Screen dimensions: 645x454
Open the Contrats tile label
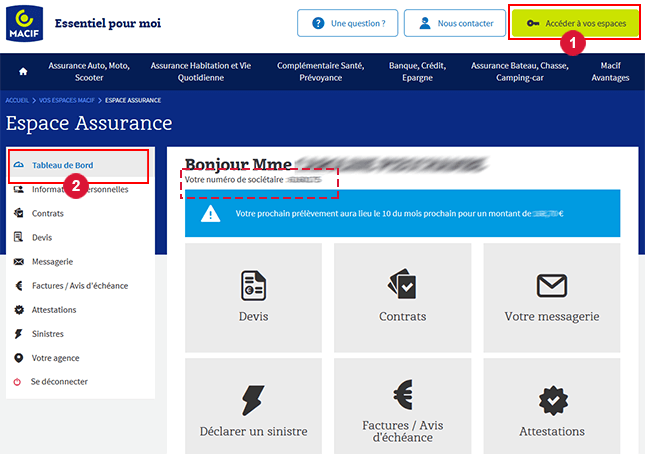point(402,316)
